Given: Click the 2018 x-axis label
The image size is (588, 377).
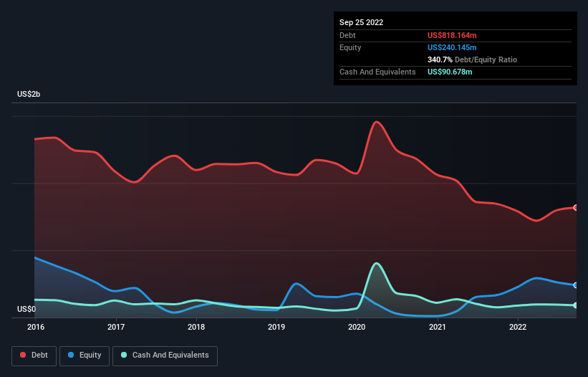Looking at the screenshot, I should [196, 327].
